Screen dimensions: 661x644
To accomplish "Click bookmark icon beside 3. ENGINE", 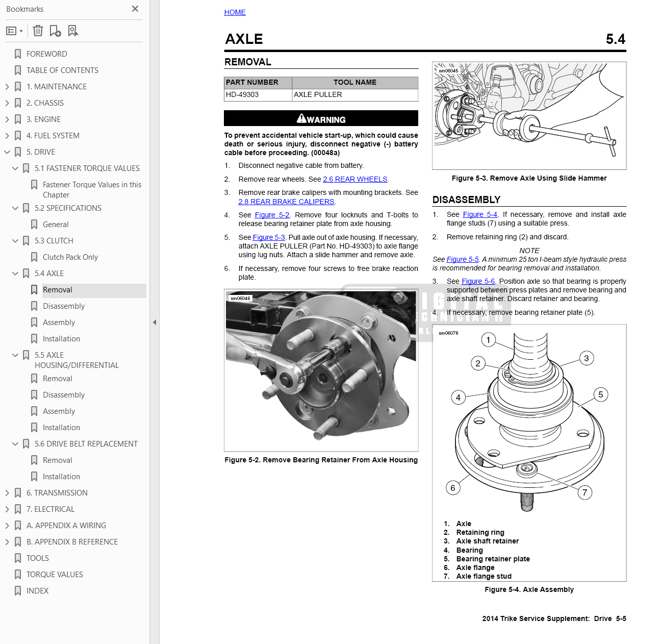I will (18, 119).
